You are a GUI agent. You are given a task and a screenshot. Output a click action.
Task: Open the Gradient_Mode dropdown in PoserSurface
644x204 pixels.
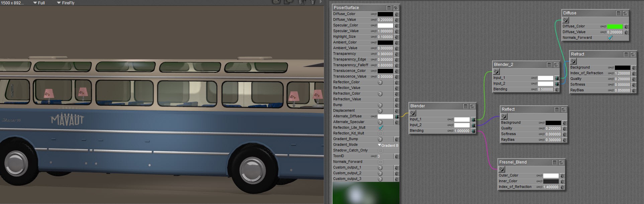[x=388, y=145]
